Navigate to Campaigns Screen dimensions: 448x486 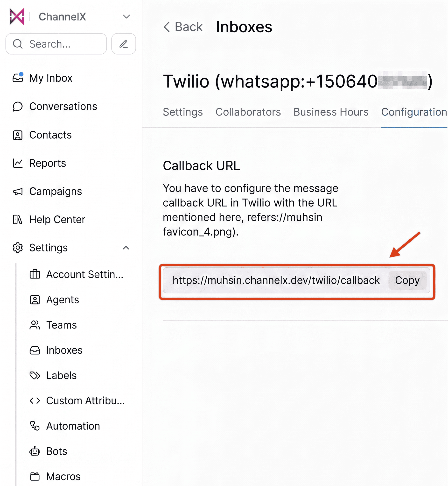[x=56, y=192]
